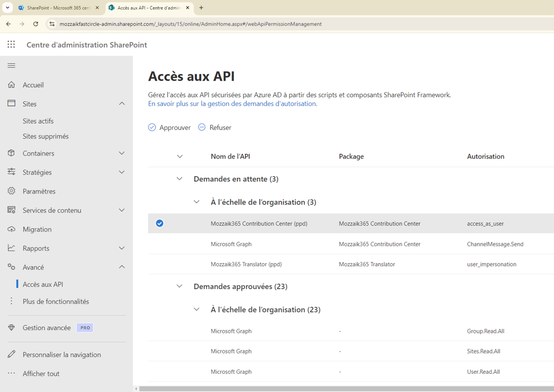554x392 pixels.
Task: Go back with browser back arrow
Action: [8, 24]
